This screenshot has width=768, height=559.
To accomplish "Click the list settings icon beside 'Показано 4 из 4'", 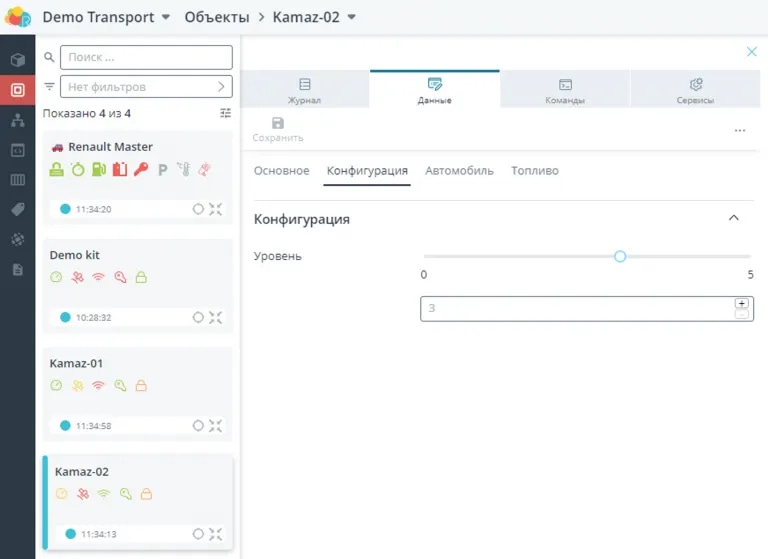I will point(226,114).
